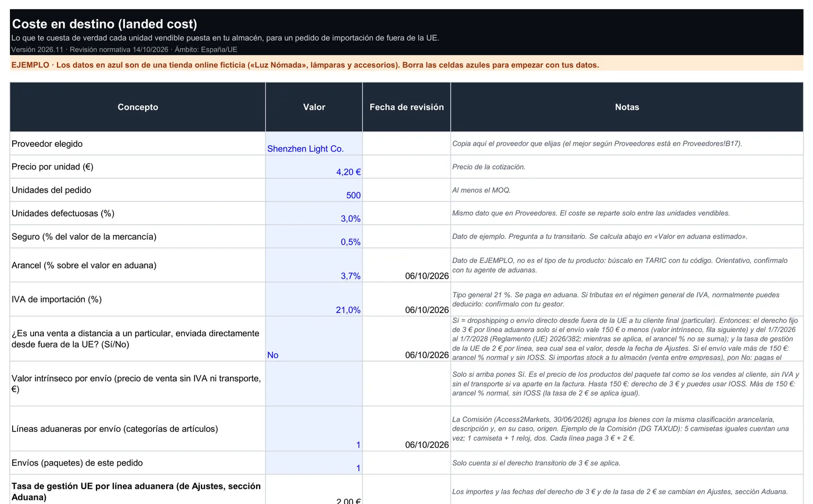
Task: Click the 3,0% defective units cell
Action: click(x=314, y=213)
